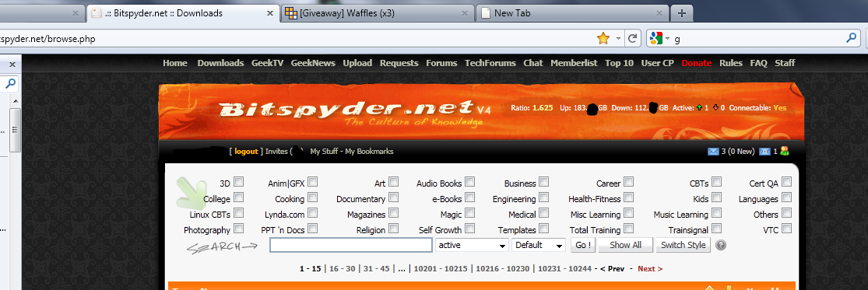Click the logout link

point(246,152)
